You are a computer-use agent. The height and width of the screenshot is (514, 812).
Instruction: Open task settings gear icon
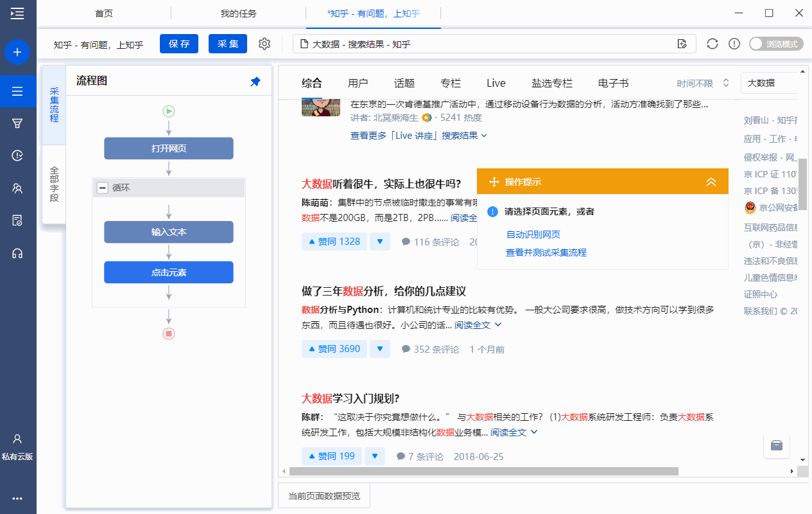point(264,44)
